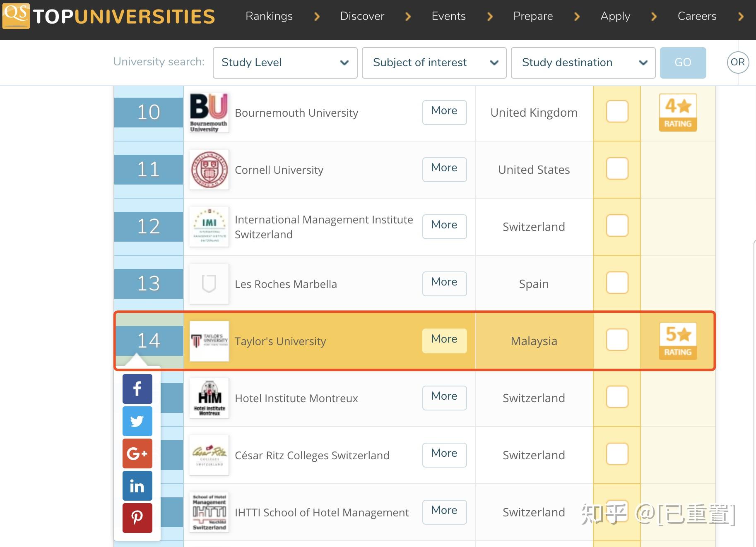This screenshot has height=547, width=756.
Task: Open the QS TopUniversities logo home link
Action: [x=108, y=16]
